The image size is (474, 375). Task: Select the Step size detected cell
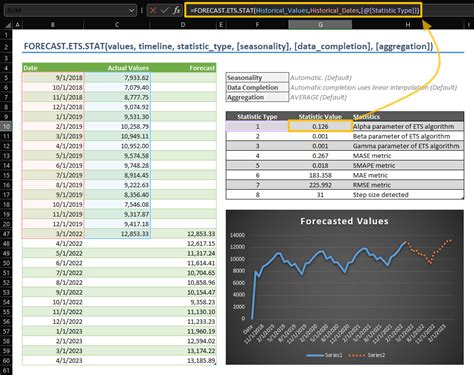tap(408, 195)
